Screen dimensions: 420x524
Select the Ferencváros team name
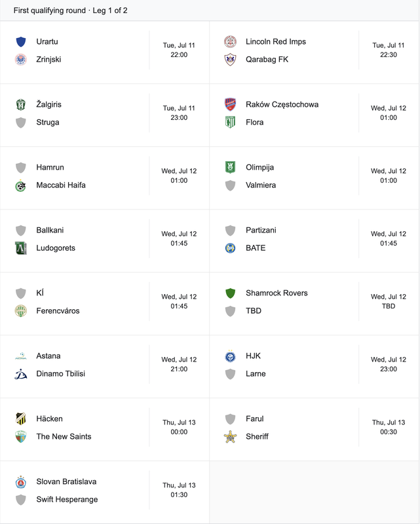click(x=58, y=310)
